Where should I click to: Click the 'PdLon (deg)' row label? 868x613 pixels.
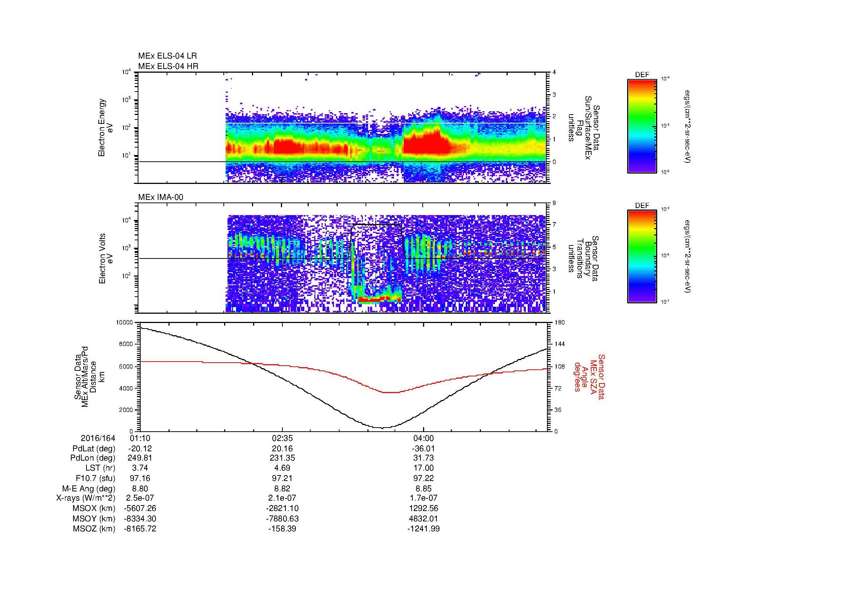point(93,458)
